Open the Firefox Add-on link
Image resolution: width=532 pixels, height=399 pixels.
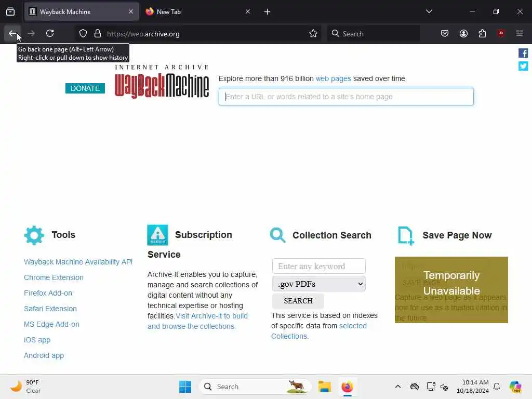(x=48, y=293)
